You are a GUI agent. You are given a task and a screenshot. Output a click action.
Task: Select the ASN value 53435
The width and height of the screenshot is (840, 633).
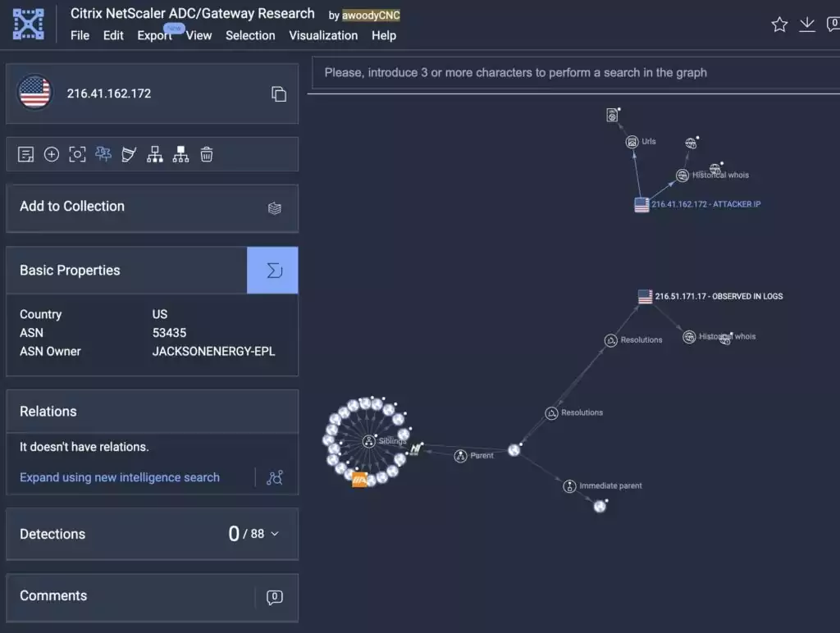coord(169,333)
